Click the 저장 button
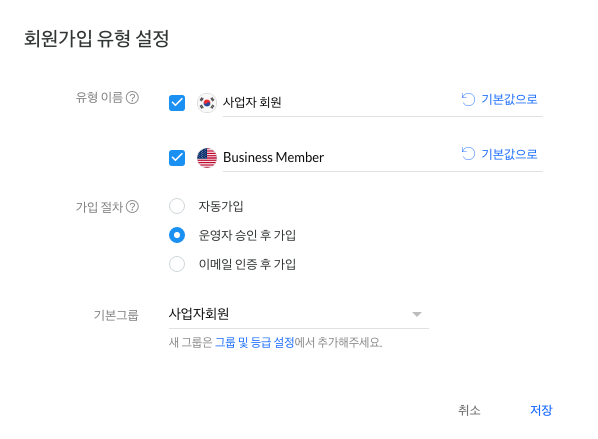The image size is (598, 439). pyautogui.click(x=541, y=410)
